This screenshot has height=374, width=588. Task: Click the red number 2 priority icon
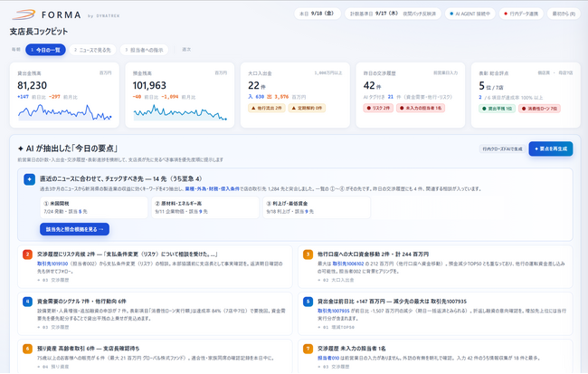27,254
